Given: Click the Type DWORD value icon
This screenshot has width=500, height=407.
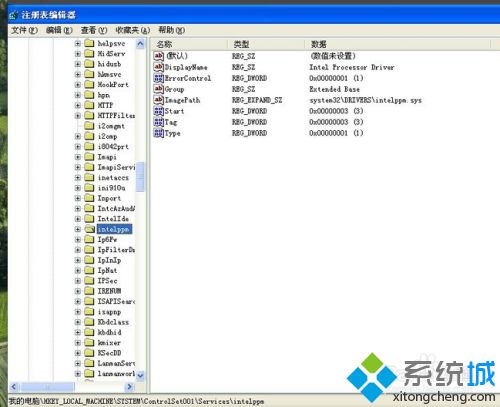Looking at the screenshot, I should pyautogui.click(x=158, y=133).
